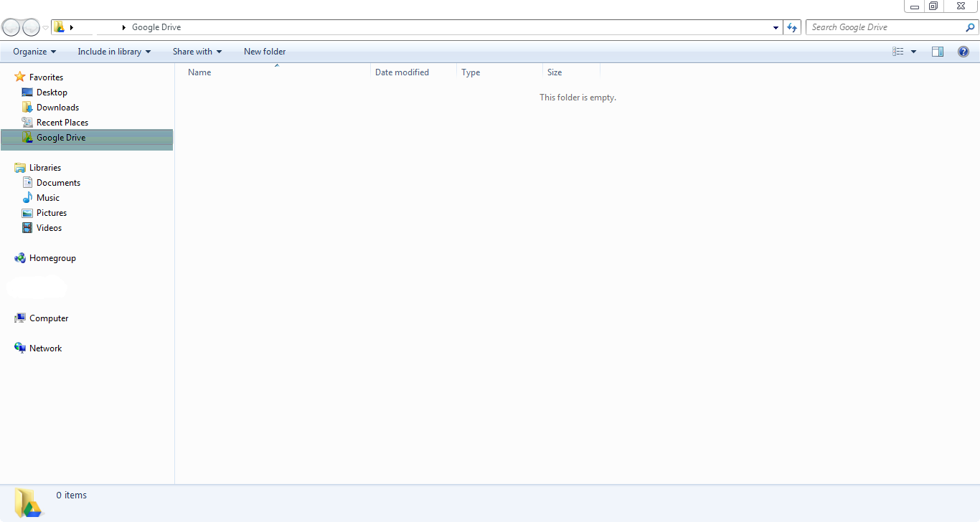This screenshot has width=980, height=522.
Task: Select Favorites in the navigation pane
Action: coord(46,77)
